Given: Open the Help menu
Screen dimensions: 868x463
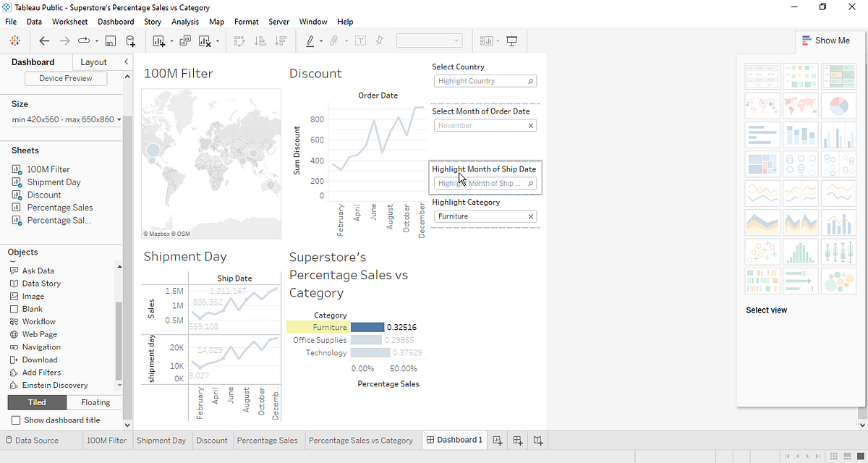Looking at the screenshot, I should pyautogui.click(x=345, y=22).
